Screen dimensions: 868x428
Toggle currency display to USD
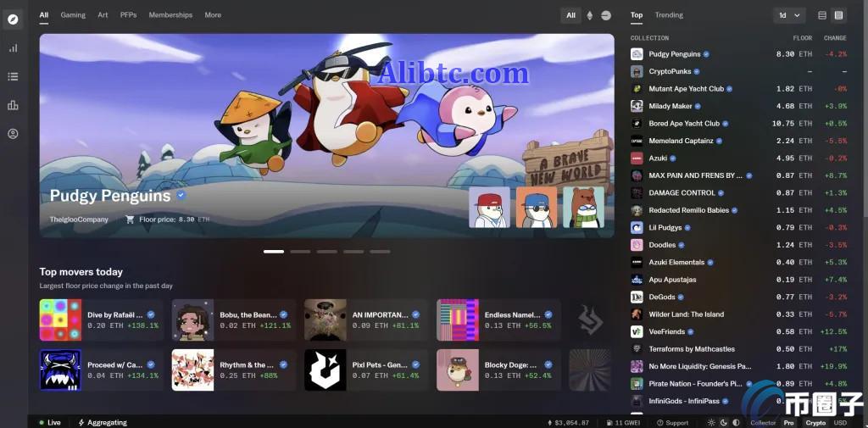tap(840, 422)
